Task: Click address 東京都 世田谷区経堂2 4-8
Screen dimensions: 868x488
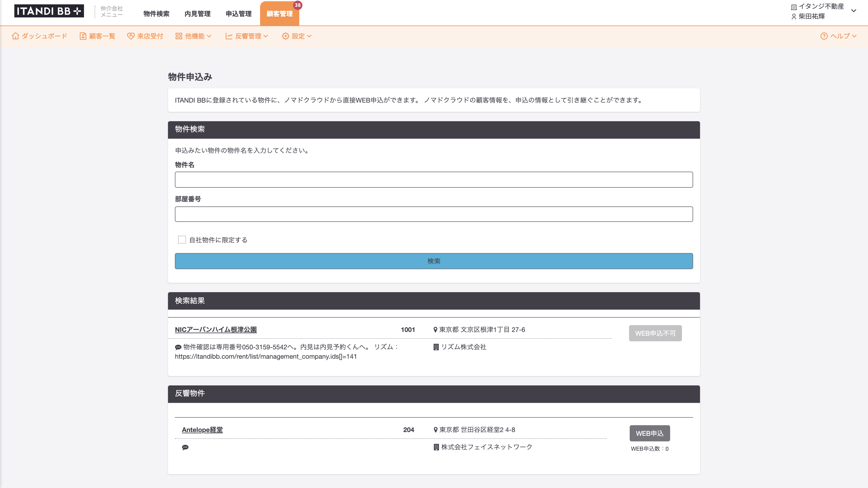Action: pos(477,430)
